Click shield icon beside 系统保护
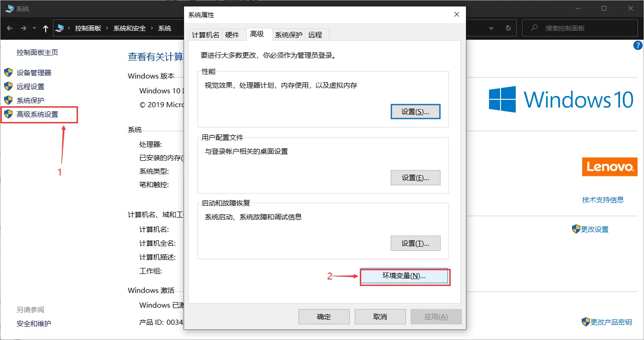 click(x=8, y=100)
